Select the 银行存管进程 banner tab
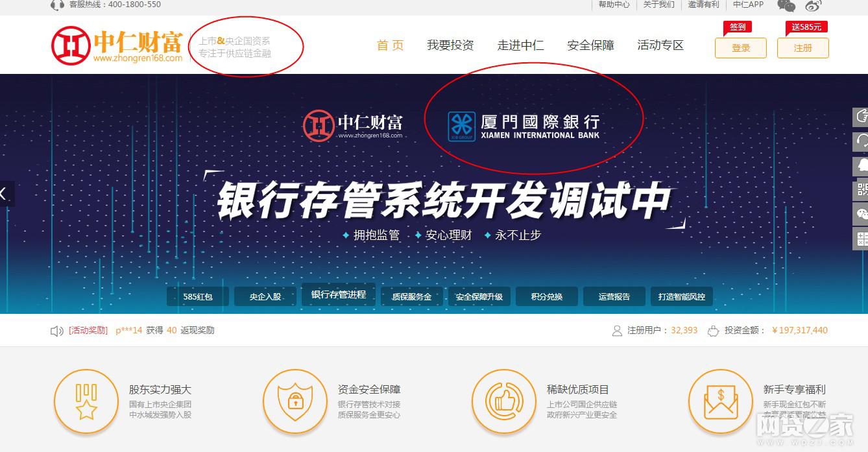Viewport: 868px width, 452px height. click(x=338, y=294)
